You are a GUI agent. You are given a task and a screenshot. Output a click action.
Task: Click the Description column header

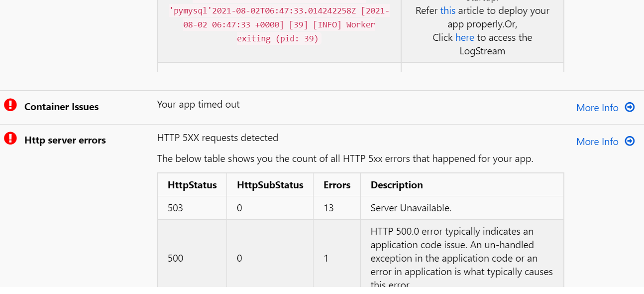[462, 185]
